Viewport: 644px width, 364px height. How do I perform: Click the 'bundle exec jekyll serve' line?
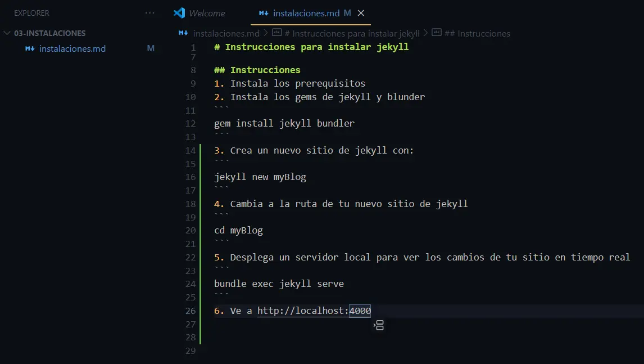[x=279, y=284]
